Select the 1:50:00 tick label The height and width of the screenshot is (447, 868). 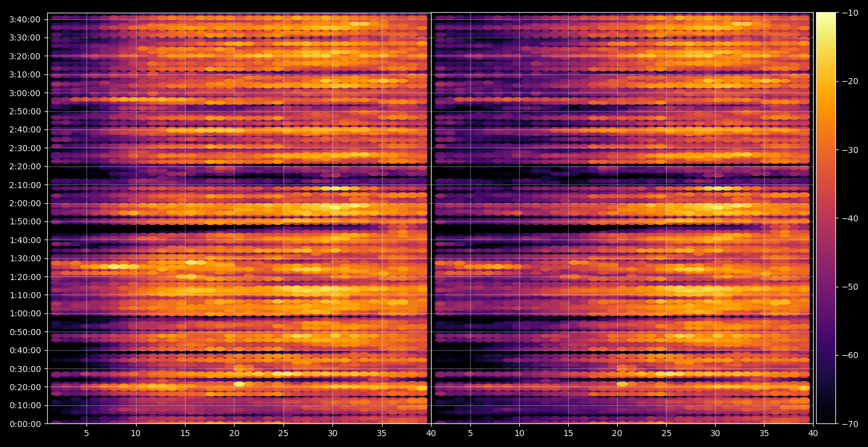25,221
